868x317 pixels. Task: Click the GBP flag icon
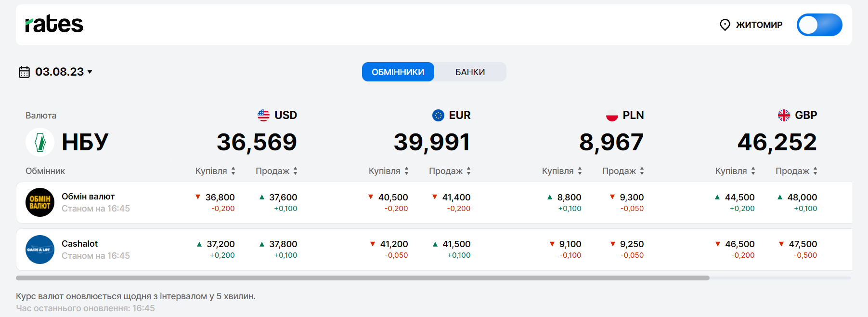tap(784, 115)
